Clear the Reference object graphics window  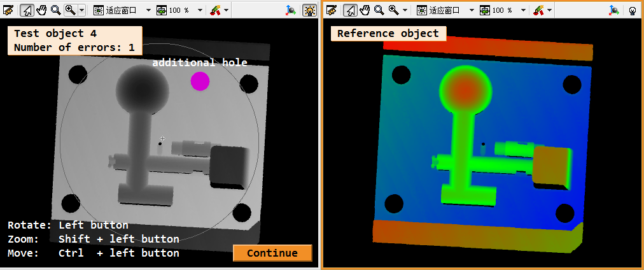[332, 10]
